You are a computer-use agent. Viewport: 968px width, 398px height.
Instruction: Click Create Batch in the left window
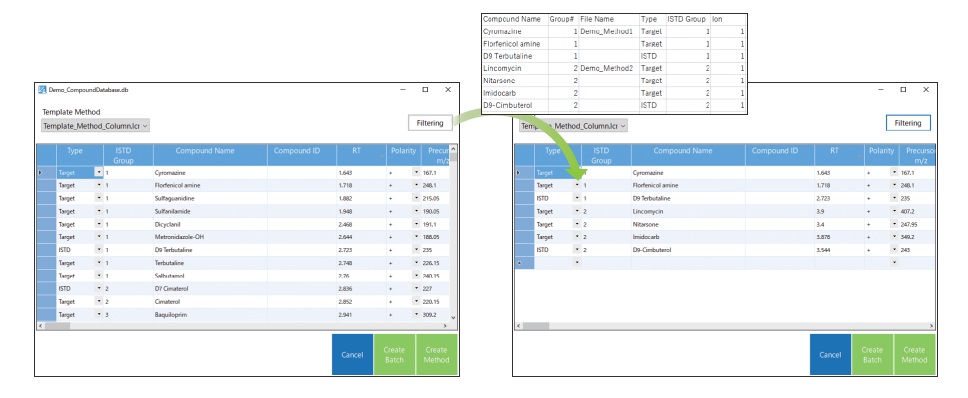tap(394, 354)
